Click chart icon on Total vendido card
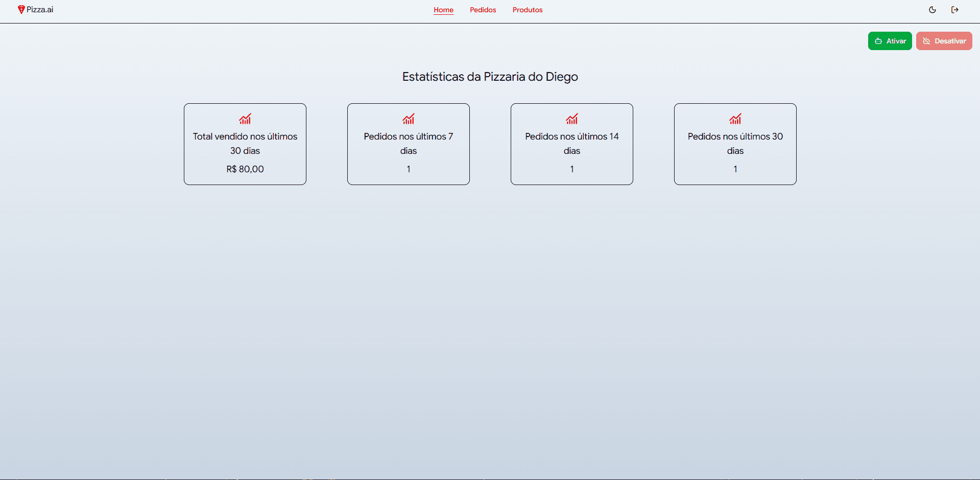980x480 pixels. coord(245,119)
